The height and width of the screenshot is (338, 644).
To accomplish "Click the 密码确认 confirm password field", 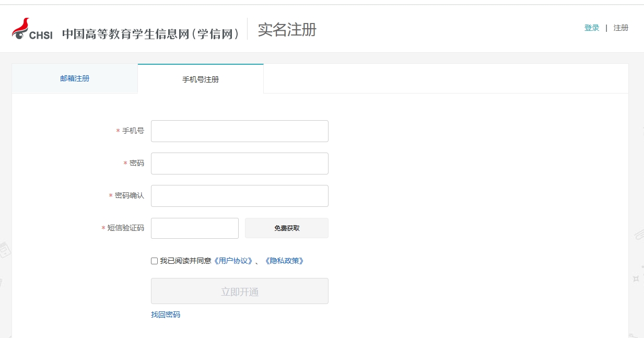I will coord(239,195).
